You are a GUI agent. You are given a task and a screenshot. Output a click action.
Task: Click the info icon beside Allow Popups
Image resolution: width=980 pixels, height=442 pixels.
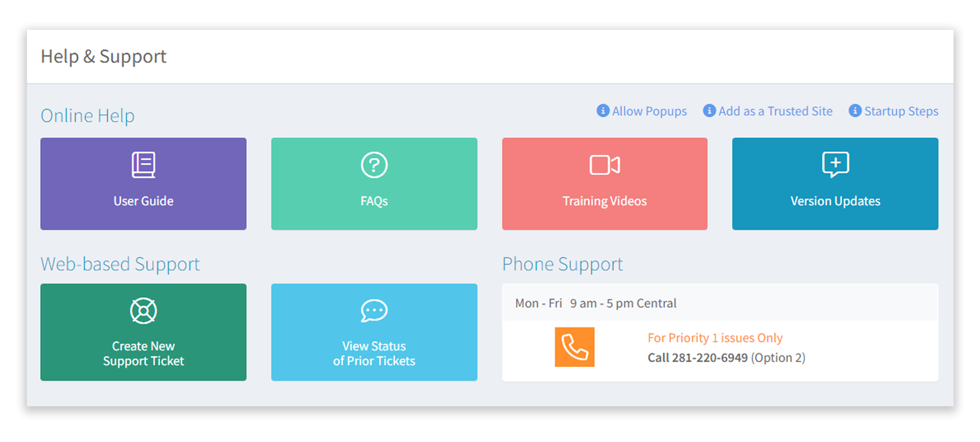[603, 111]
